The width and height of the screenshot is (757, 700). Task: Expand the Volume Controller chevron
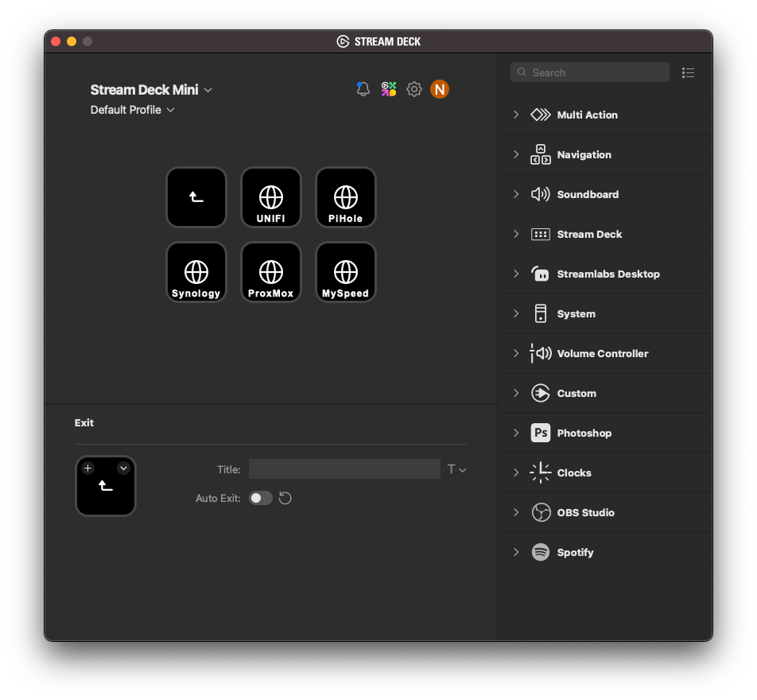(x=516, y=353)
